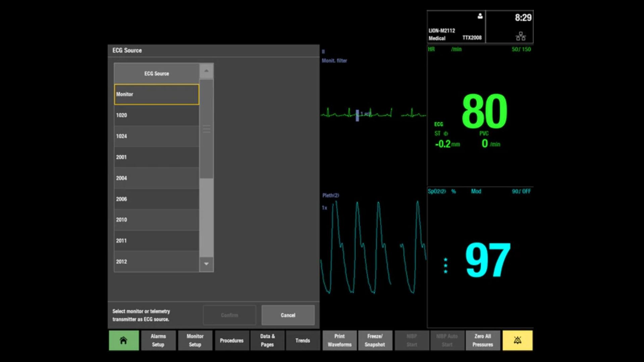Go to the Home screen icon
Viewport: 644px width, 362px height.
(124, 340)
